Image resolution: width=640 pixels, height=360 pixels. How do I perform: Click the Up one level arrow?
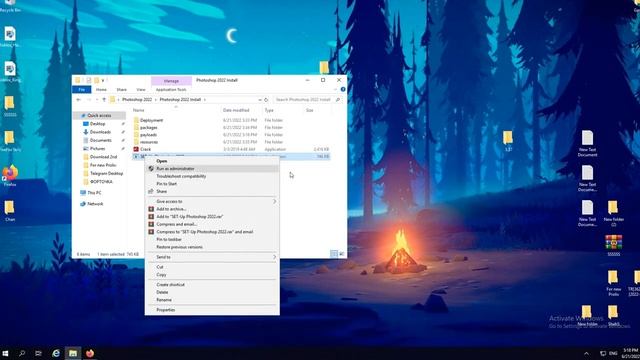pos(104,100)
